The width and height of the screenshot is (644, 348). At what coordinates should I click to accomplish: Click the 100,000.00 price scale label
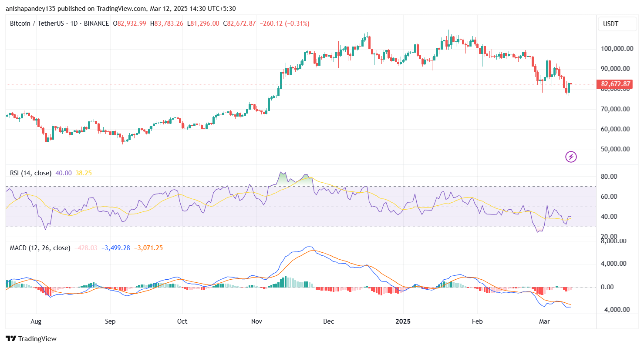[x=617, y=49]
